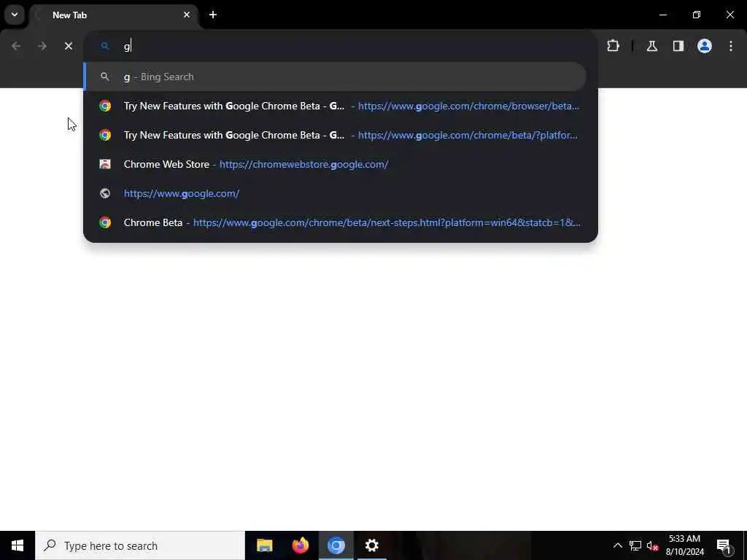Viewport: 747px width, 560px height.
Task: Click globe icon beside google.com suggestion
Action: point(105,193)
